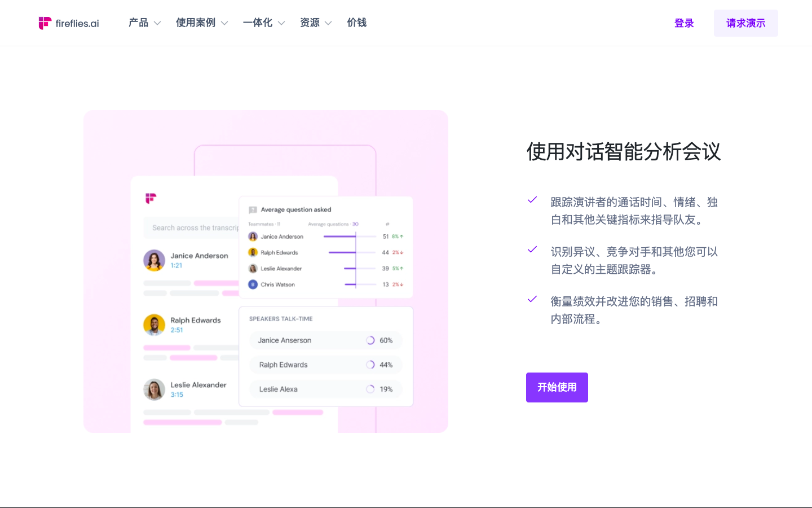Click Janice Anderson's avatar in transcript list
The width and height of the screenshot is (812, 508).
[x=154, y=260]
